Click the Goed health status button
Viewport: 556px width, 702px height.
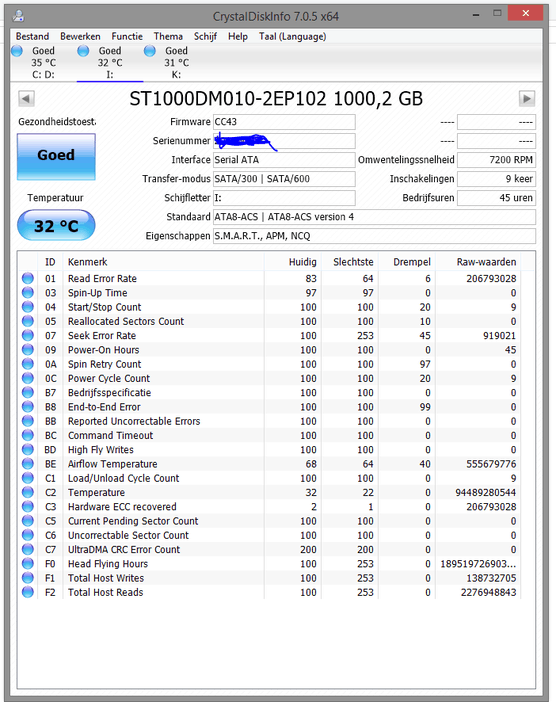click(x=56, y=157)
